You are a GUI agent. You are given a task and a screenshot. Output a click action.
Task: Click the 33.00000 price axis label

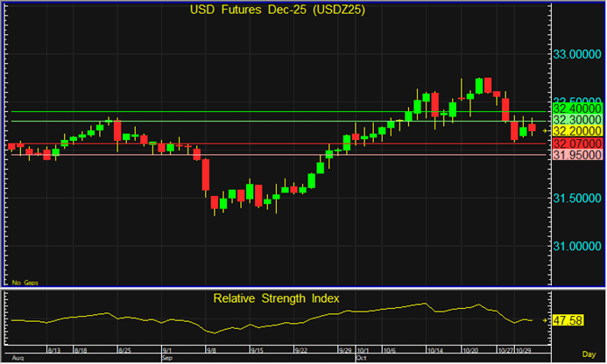[x=575, y=54]
